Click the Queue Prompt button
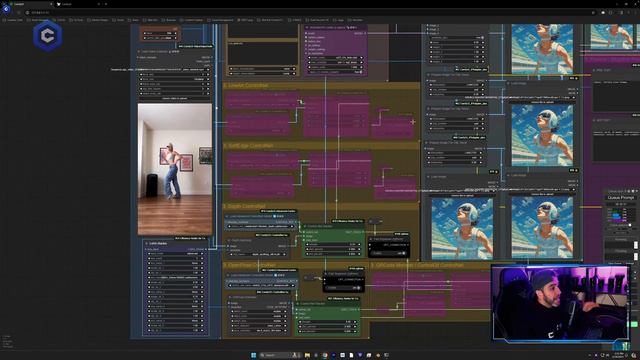 [x=620, y=198]
